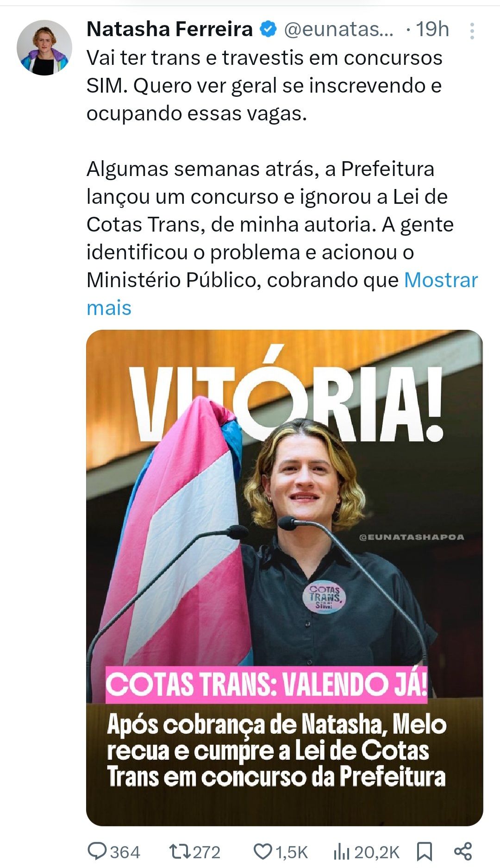This screenshot has height=868, width=500.
Task: Click the blue verified badge
Action: click(268, 30)
